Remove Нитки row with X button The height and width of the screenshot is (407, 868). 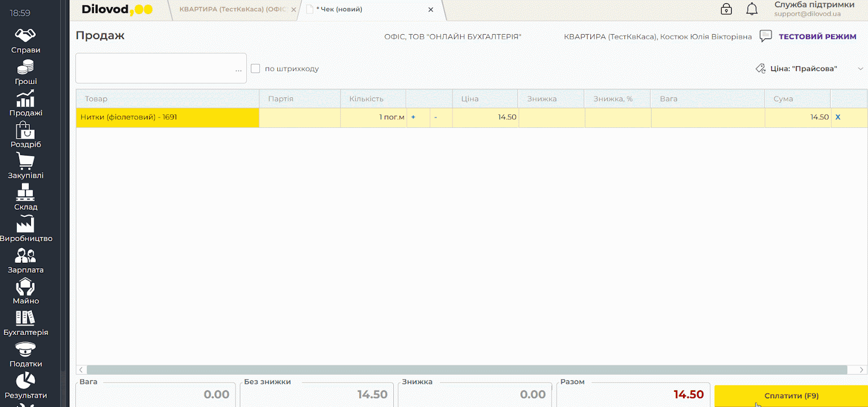click(838, 117)
